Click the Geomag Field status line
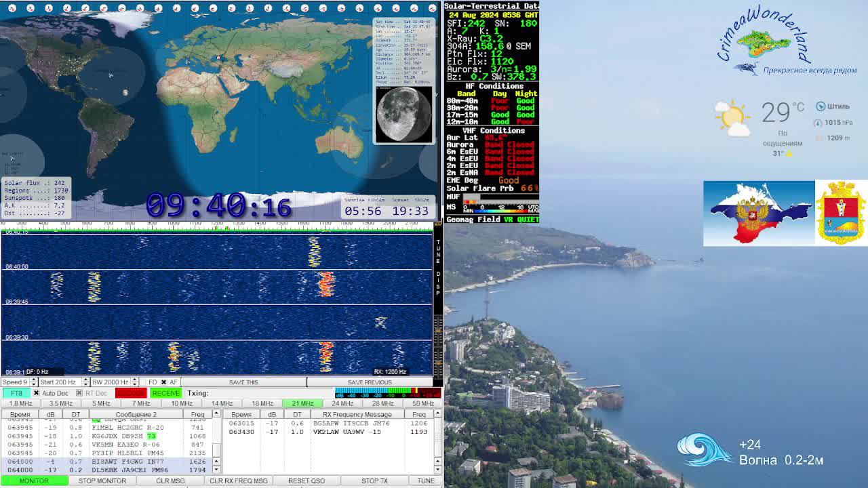This screenshot has width=868, height=488. [x=492, y=219]
